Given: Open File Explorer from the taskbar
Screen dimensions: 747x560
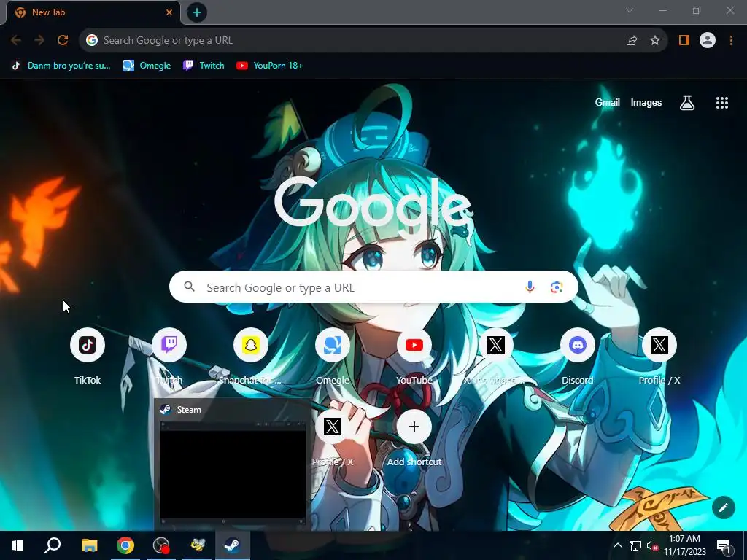Looking at the screenshot, I should click(89, 545).
